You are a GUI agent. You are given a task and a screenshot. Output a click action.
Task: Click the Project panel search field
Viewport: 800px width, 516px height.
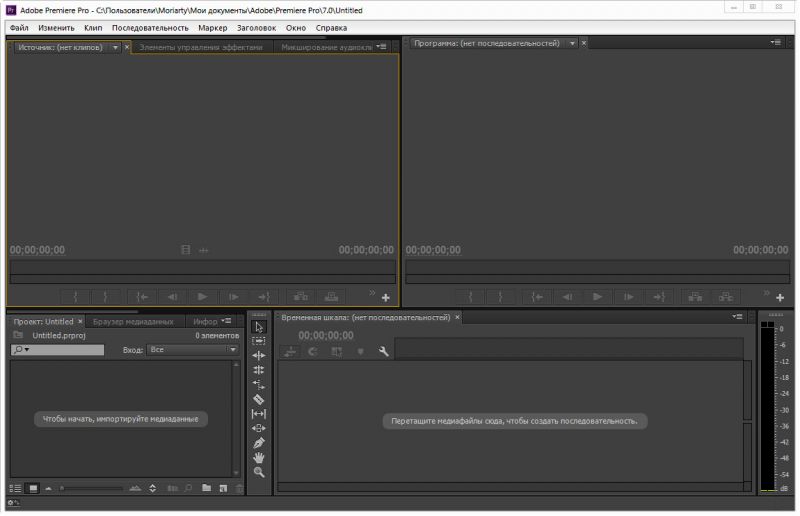click(x=63, y=350)
